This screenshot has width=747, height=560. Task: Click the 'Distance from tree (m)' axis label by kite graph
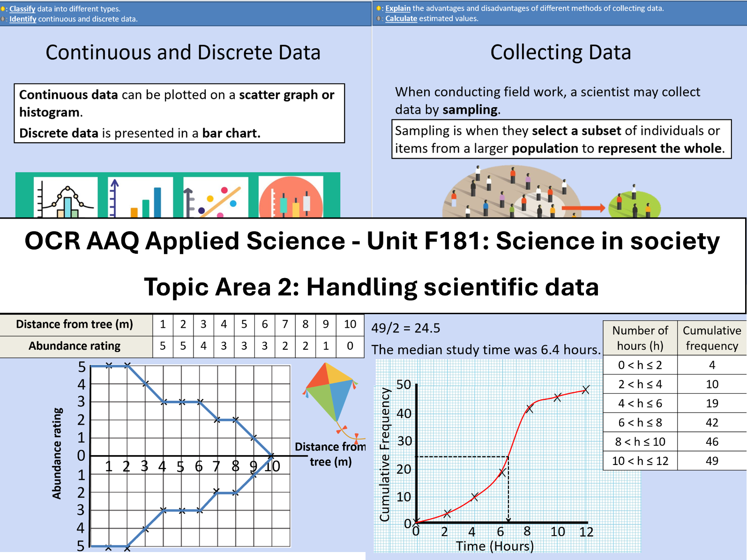click(x=330, y=454)
